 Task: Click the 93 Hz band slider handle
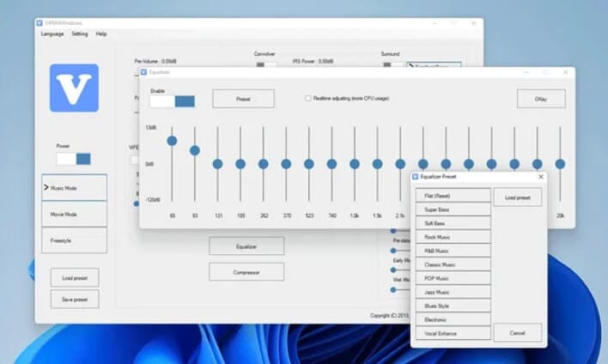click(195, 150)
